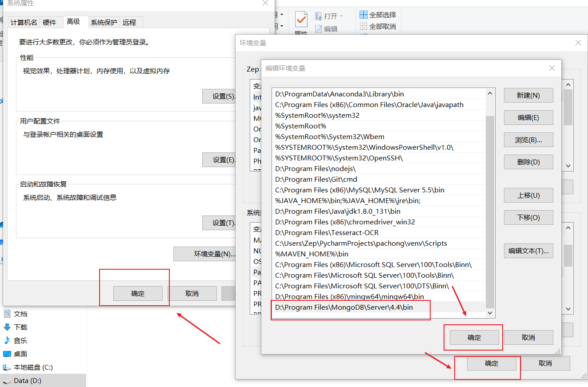Screen dimensions: 588x387
Task: Open Data (D:) drive in Explorer sidebar
Action: (x=22, y=380)
